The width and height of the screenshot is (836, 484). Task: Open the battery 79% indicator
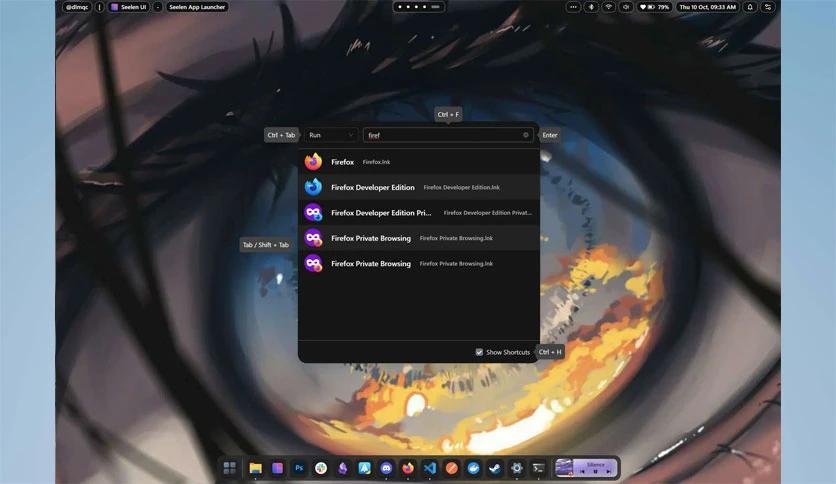pyautogui.click(x=654, y=7)
